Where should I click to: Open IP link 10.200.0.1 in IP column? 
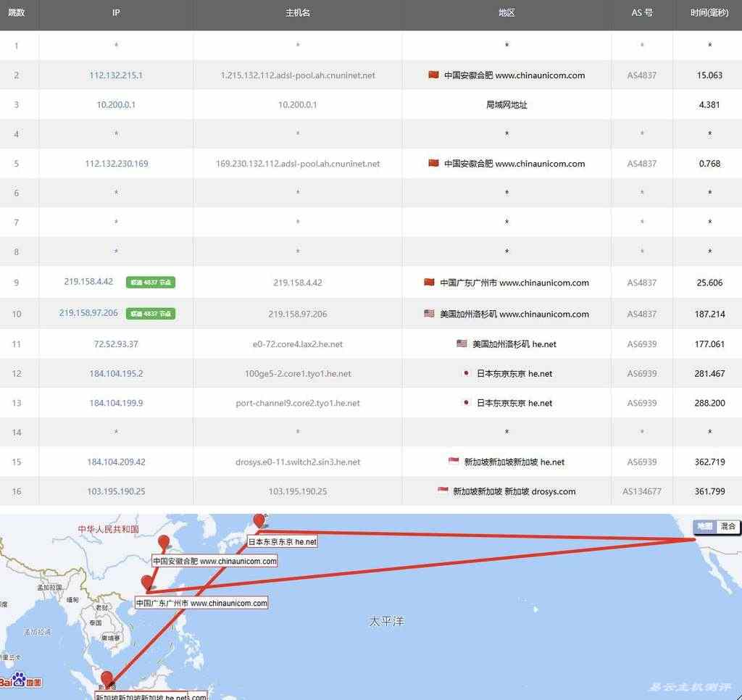click(x=116, y=104)
